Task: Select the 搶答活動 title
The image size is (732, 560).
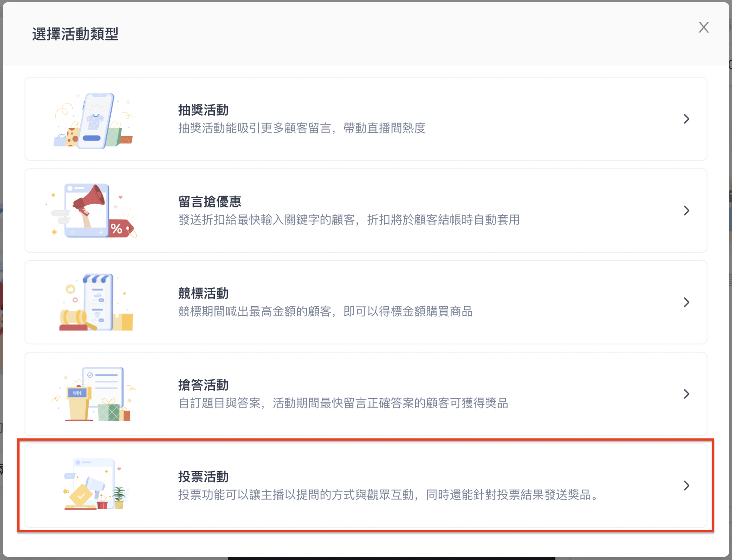Action: click(203, 385)
